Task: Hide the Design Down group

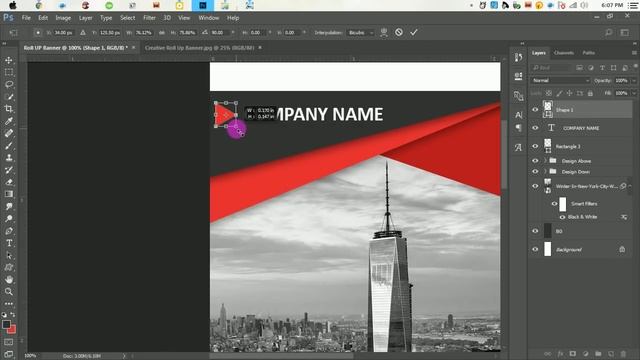Action: click(535, 171)
